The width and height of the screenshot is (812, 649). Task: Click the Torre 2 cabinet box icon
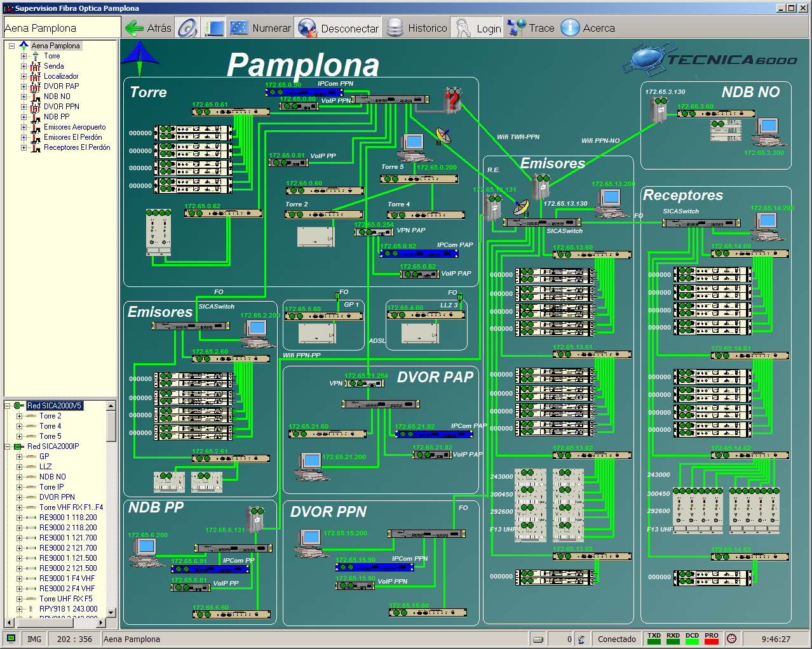[x=316, y=236]
